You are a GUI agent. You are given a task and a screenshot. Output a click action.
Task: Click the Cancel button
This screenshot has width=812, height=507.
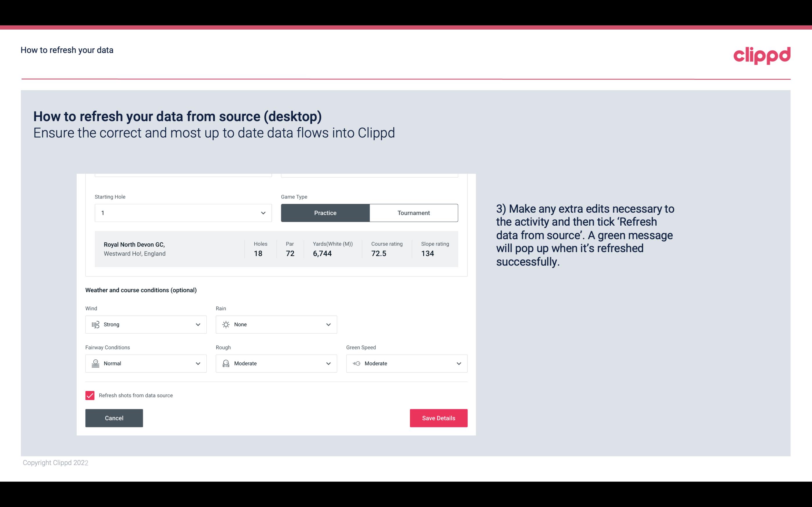coord(114,418)
